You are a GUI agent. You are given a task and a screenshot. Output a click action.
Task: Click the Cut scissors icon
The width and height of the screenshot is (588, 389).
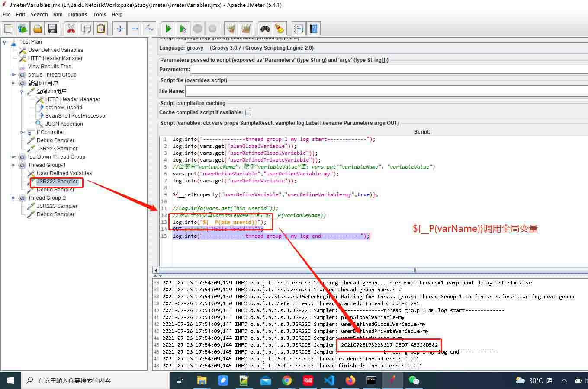[71, 29]
